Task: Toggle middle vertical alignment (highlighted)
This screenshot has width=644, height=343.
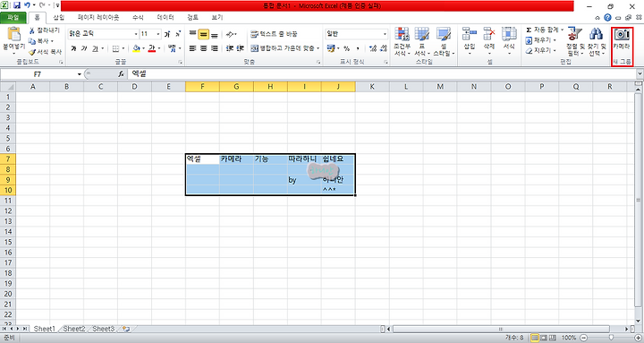Action: point(203,34)
